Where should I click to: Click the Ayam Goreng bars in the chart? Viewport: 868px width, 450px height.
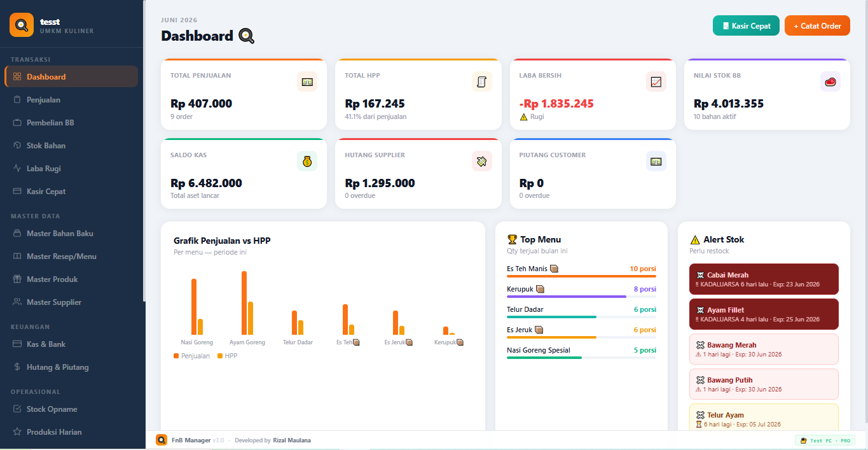click(247, 303)
